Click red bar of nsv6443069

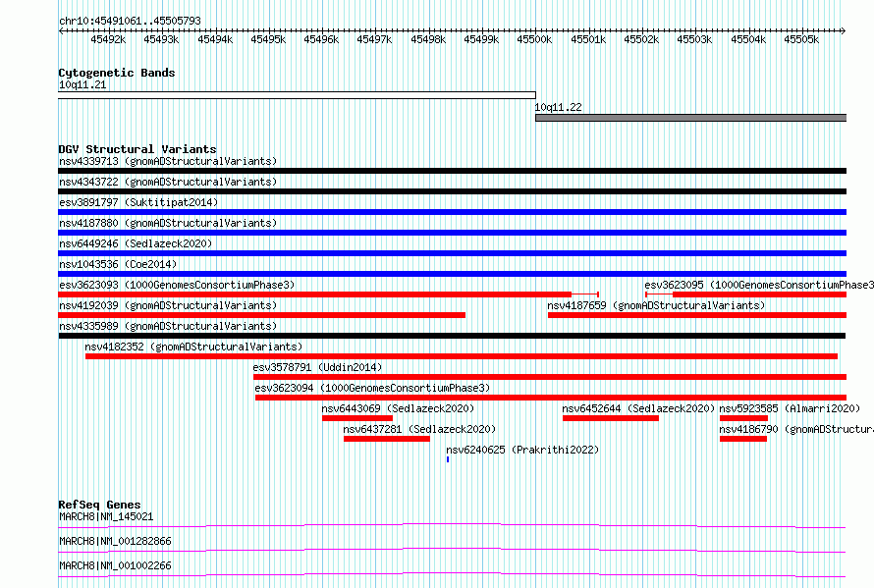coord(357,418)
